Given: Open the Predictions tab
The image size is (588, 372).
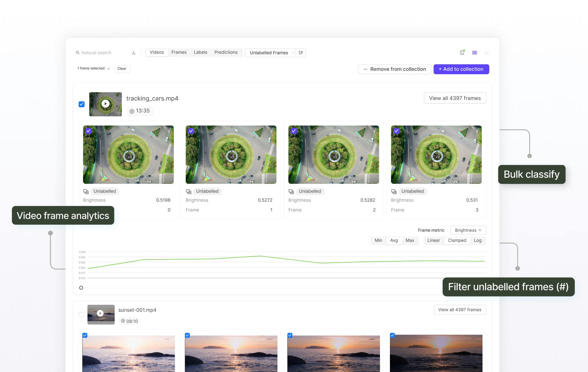Looking at the screenshot, I should pos(226,52).
